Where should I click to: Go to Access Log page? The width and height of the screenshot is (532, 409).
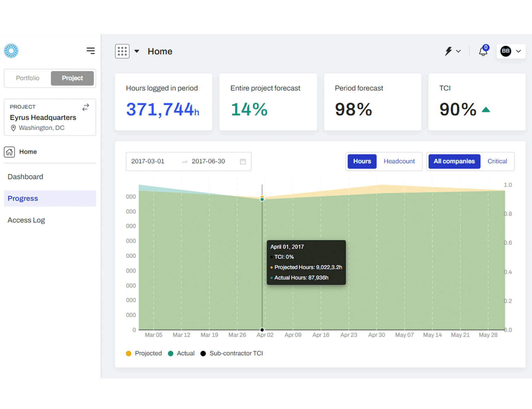[x=26, y=220]
